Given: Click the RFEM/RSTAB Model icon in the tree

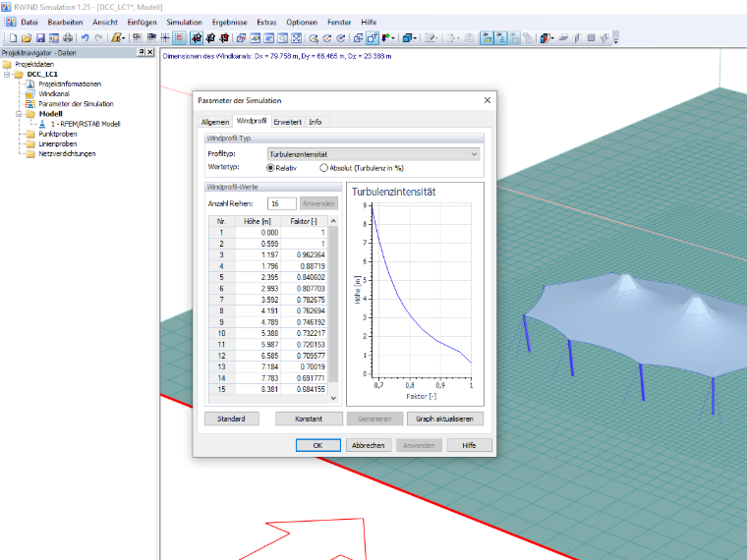Looking at the screenshot, I should point(42,124).
